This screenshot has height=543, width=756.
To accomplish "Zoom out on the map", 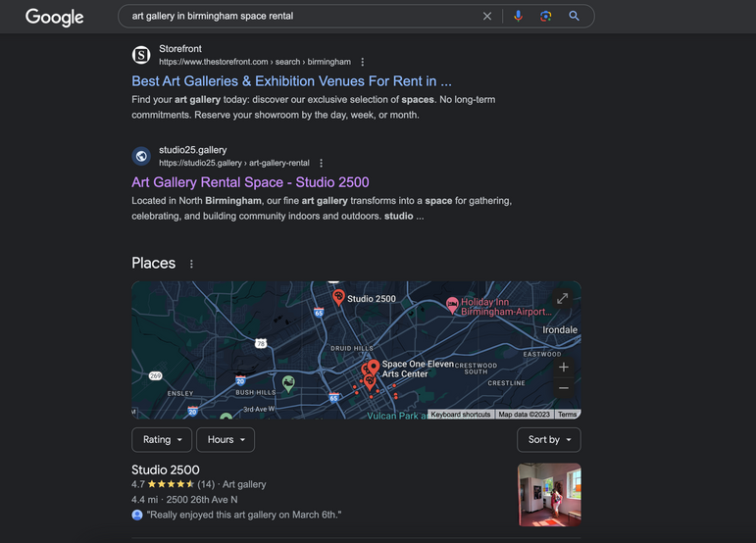I will (563, 388).
